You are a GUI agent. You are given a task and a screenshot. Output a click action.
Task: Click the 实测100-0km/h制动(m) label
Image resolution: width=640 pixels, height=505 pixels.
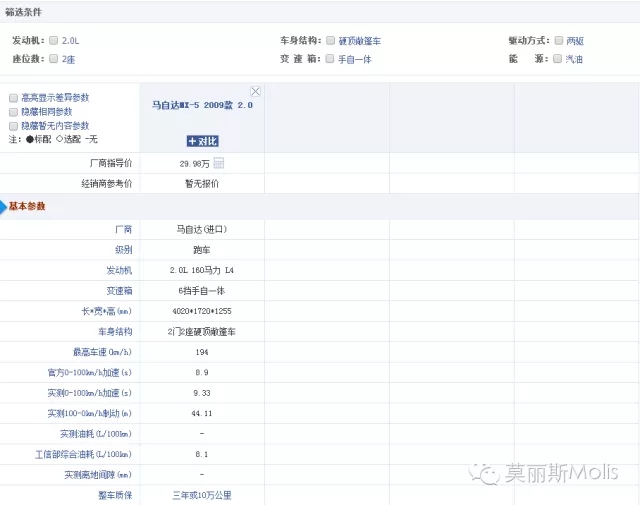90,413
